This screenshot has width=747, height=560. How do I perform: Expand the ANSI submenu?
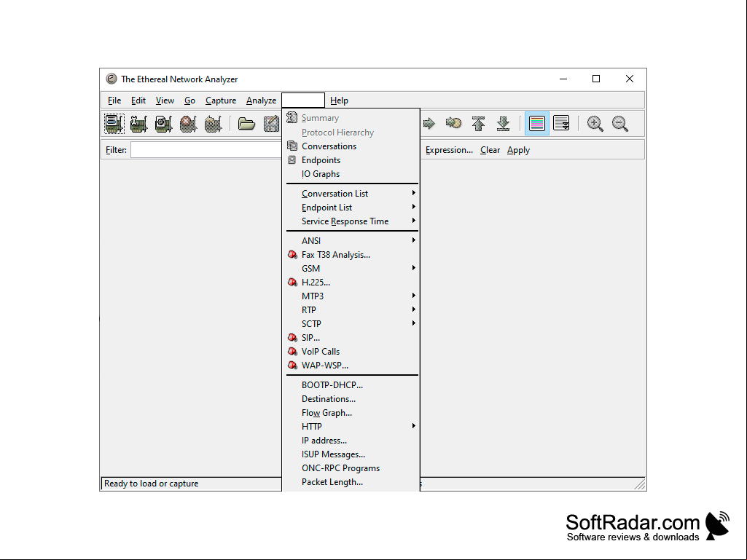tap(352, 240)
